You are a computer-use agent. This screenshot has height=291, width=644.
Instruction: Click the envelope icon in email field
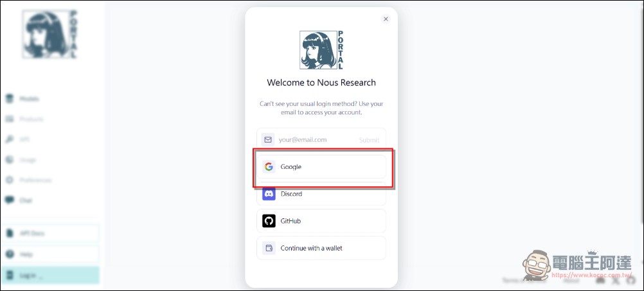[268, 139]
